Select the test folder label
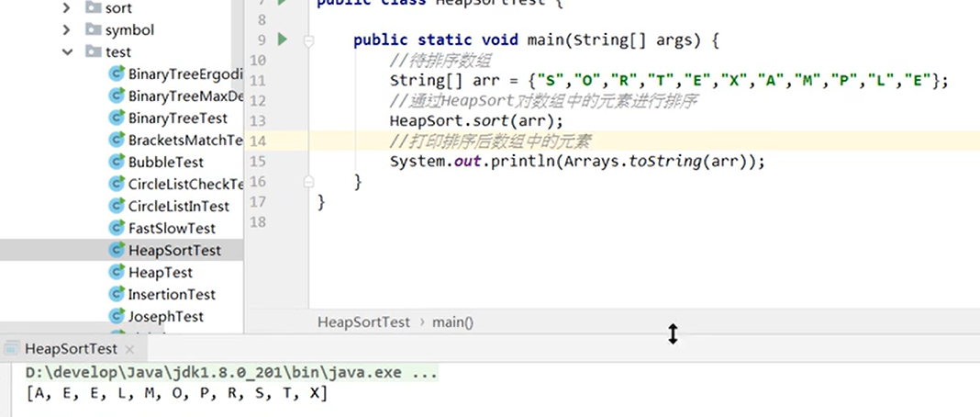 click(118, 51)
